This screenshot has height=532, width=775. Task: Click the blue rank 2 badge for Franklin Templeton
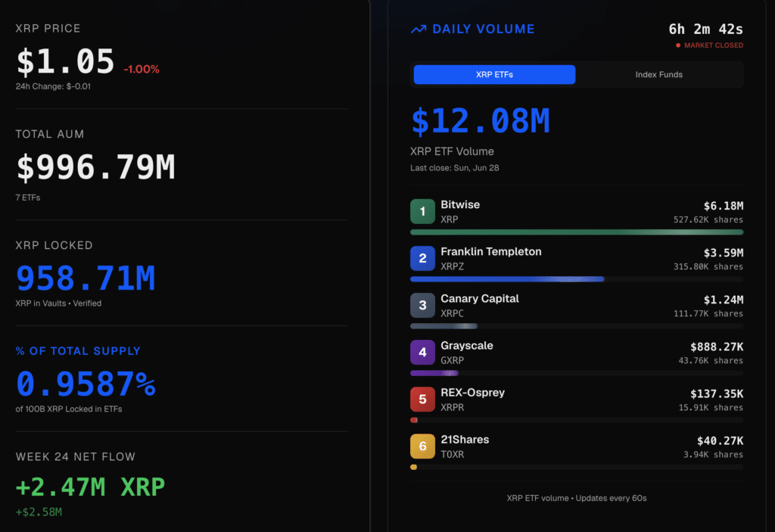pyautogui.click(x=422, y=259)
